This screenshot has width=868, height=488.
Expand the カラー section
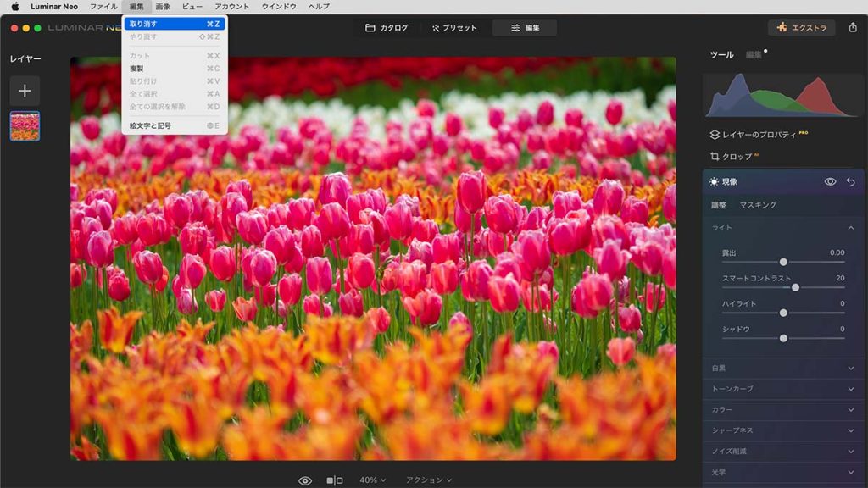click(x=782, y=410)
